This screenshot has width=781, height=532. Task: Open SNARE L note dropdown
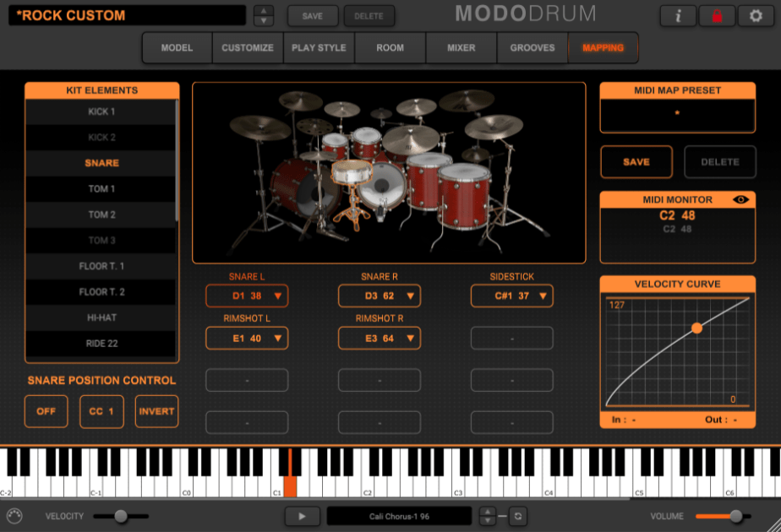coord(247,296)
